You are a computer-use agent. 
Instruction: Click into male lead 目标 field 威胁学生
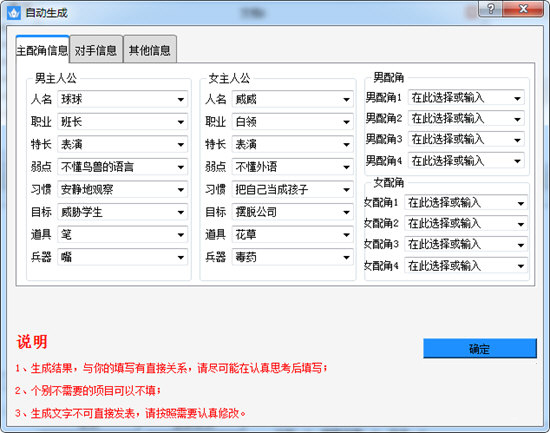click(x=122, y=212)
